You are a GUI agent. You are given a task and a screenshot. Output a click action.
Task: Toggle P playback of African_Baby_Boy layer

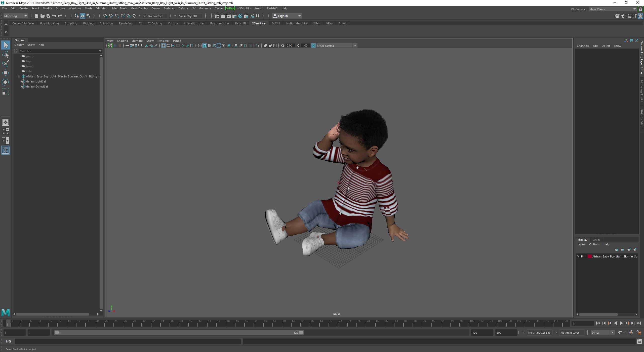point(582,256)
